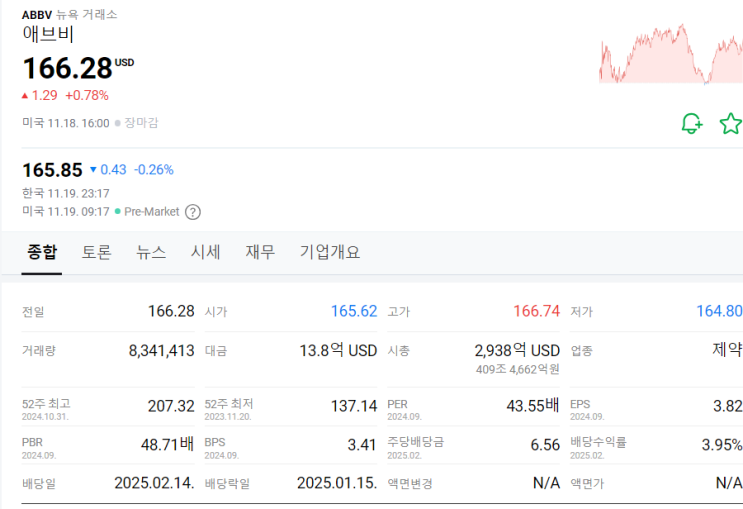Open the 뉴스 tab
Image resolution: width=743 pixels, height=509 pixels.
click(151, 252)
